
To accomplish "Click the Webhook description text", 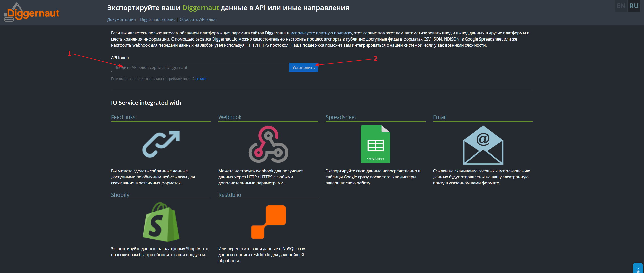I will point(261,177).
